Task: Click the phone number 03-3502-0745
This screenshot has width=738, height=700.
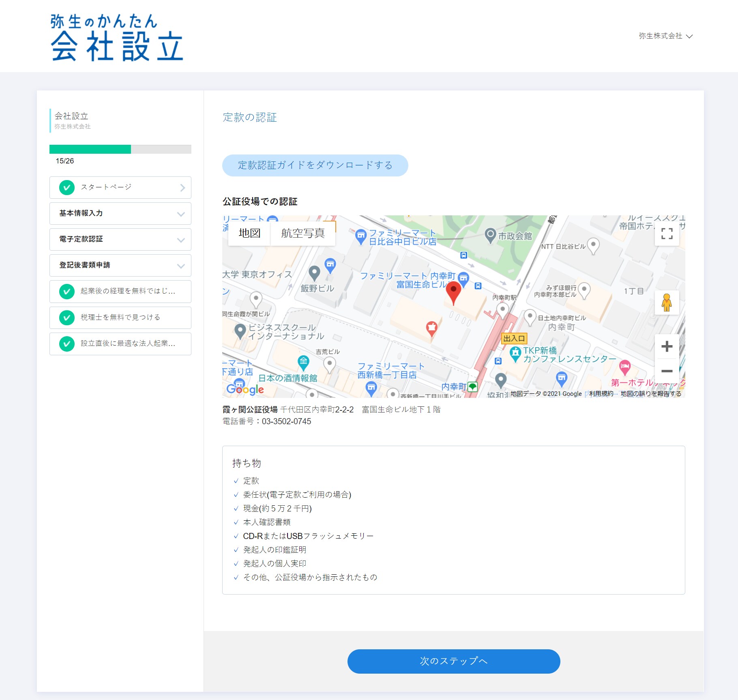Action: tap(286, 421)
